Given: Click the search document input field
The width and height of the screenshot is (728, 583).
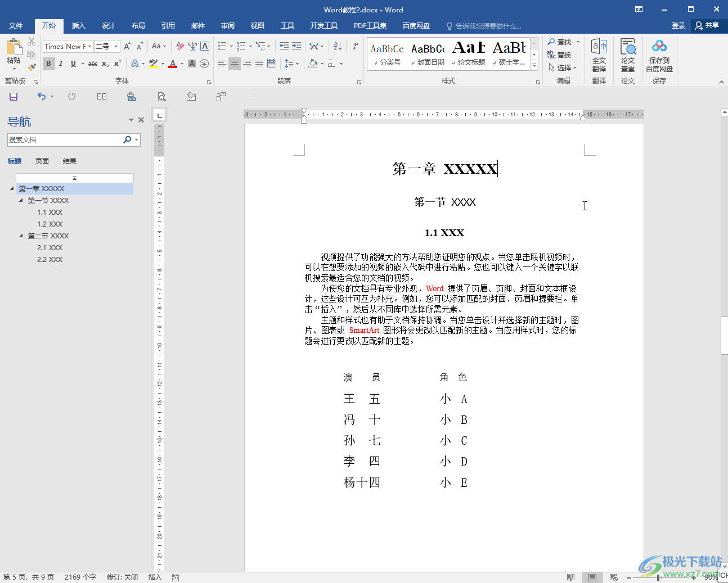Looking at the screenshot, I should point(64,139).
